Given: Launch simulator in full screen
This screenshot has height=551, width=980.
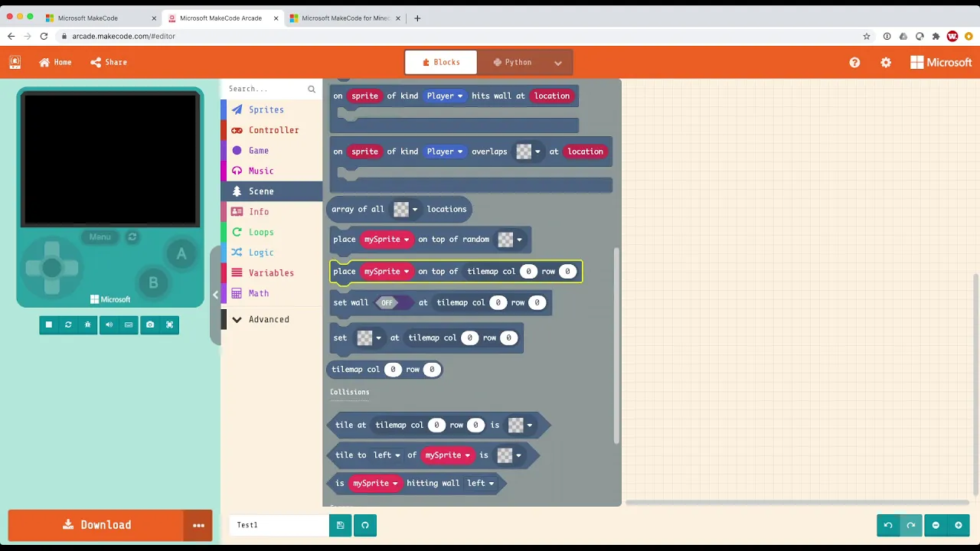Looking at the screenshot, I should click(169, 324).
